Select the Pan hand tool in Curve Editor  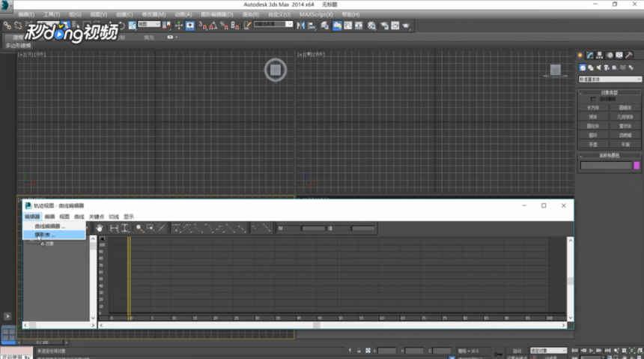click(x=99, y=229)
